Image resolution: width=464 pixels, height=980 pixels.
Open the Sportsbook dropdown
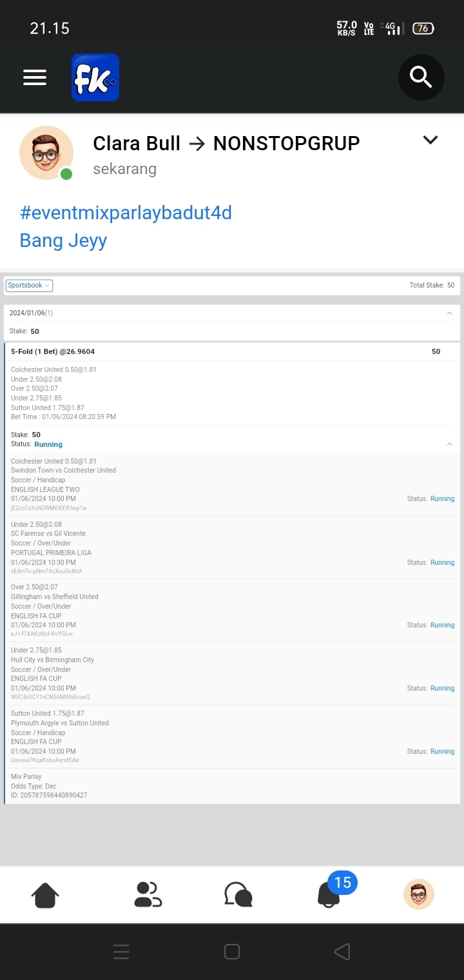pyautogui.click(x=29, y=286)
